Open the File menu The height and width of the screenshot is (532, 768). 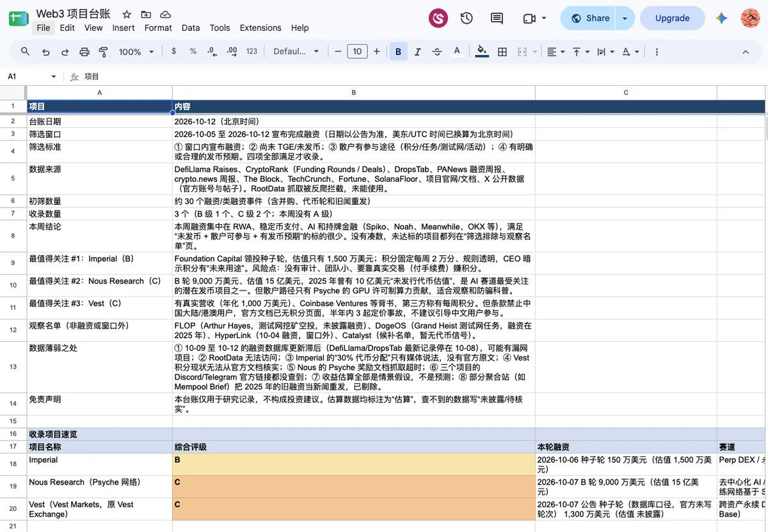point(44,28)
